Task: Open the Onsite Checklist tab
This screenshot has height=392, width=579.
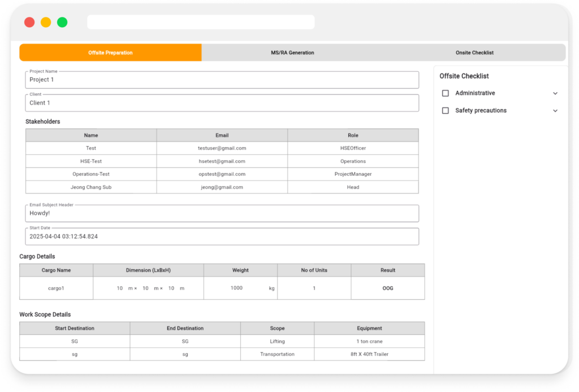Action: coord(474,52)
